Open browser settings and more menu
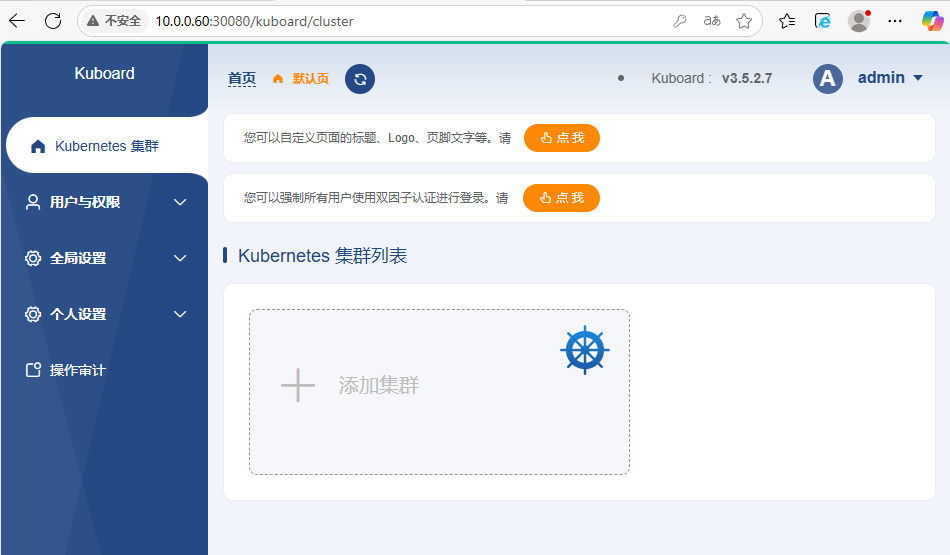The width and height of the screenshot is (950, 555). [x=895, y=21]
